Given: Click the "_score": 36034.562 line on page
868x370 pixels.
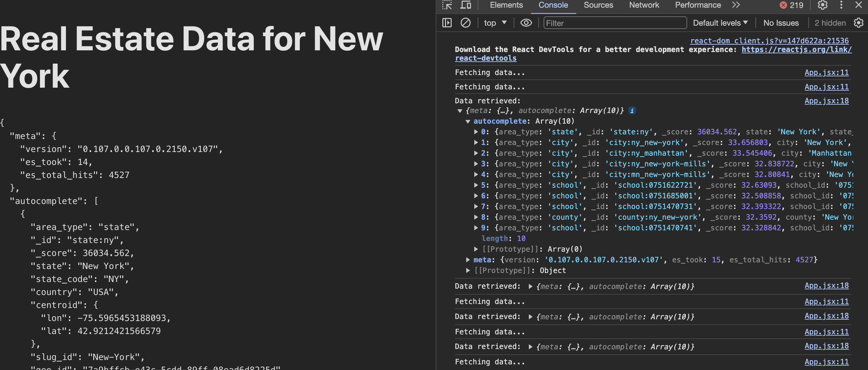Looking at the screenshot, I should 83,253.
